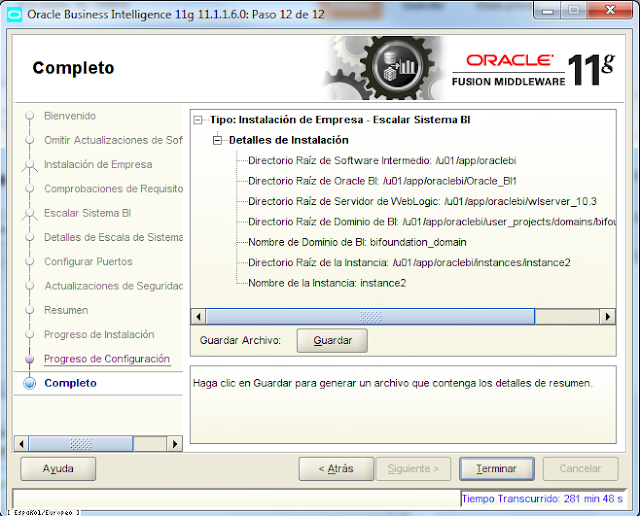Click the Tiempo Transcurrido status text
This screenshot has width=640, height=516.
tap(542, 499)
